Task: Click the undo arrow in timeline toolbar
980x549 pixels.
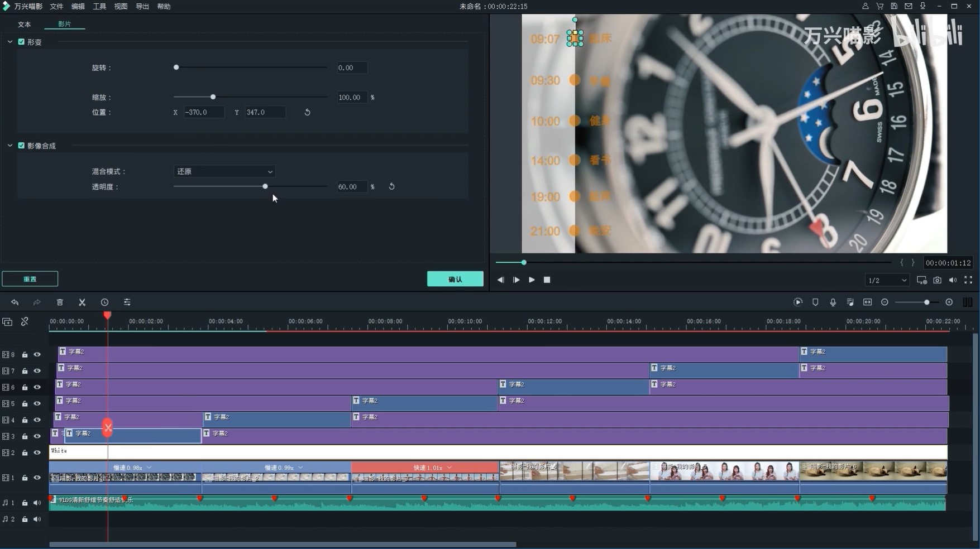Action: tap(15, 302)
